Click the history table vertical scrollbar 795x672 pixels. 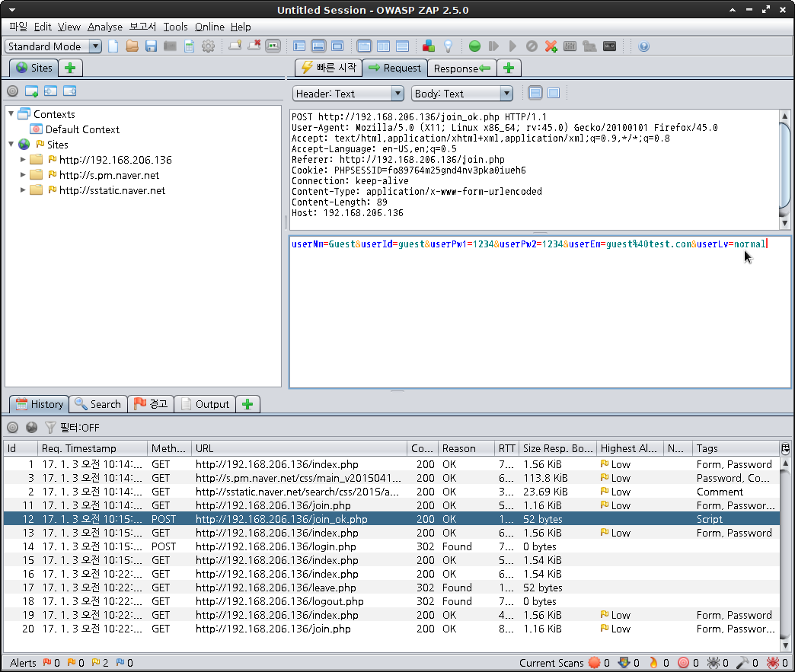[x=785, y=555]
